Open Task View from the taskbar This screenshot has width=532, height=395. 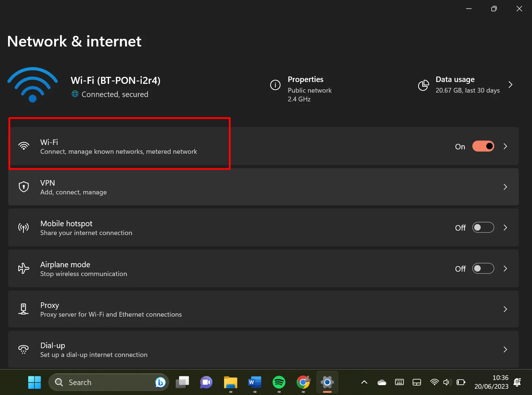182,382
